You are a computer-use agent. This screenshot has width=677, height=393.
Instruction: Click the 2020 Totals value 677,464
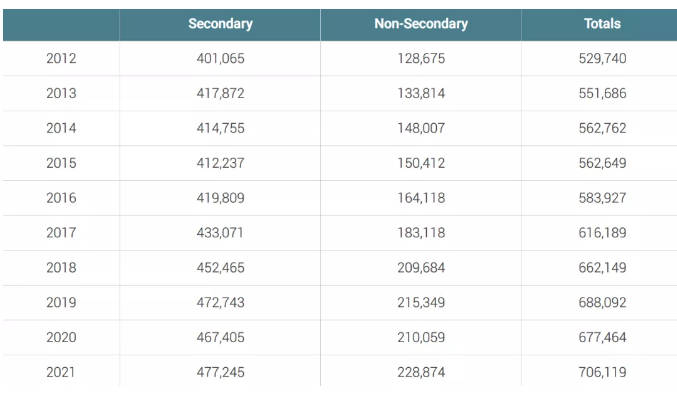[602, 337]
